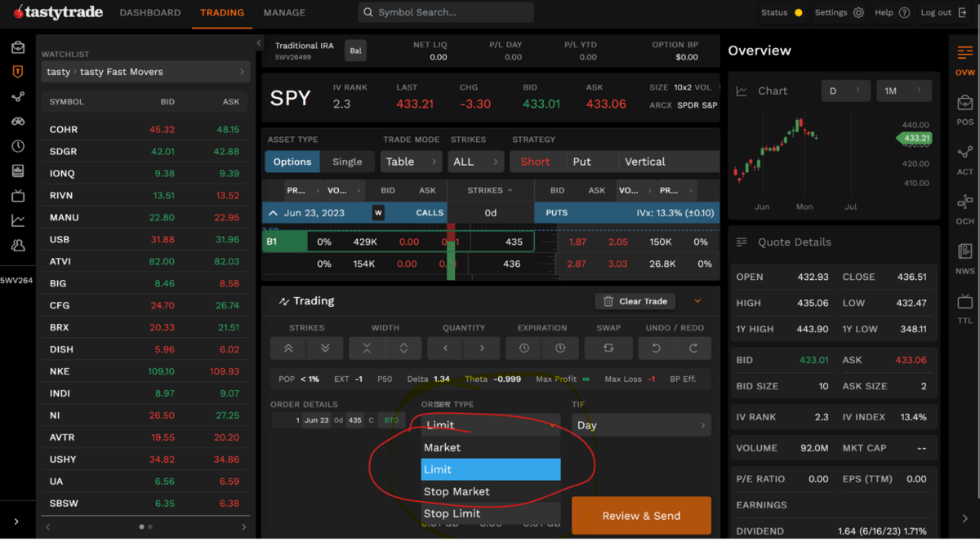Go to the MANAGE tab
Image resolution: width=980 pixels, height=546 pixels.
click(284, 12)
